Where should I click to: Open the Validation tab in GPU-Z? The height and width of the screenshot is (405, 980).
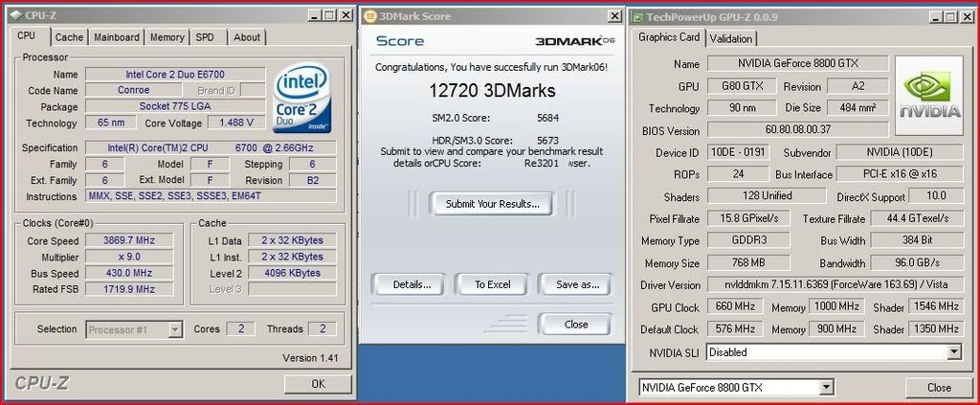[731, 38]
